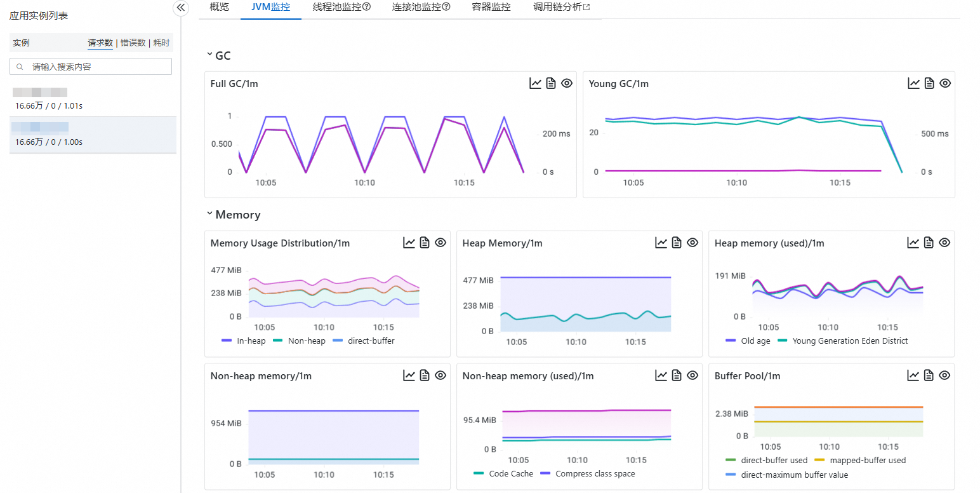Screen dimensions: 980x493
Task: Open document icon for Memory Usage Distribution/1m
Action: (x=425, y=243)
